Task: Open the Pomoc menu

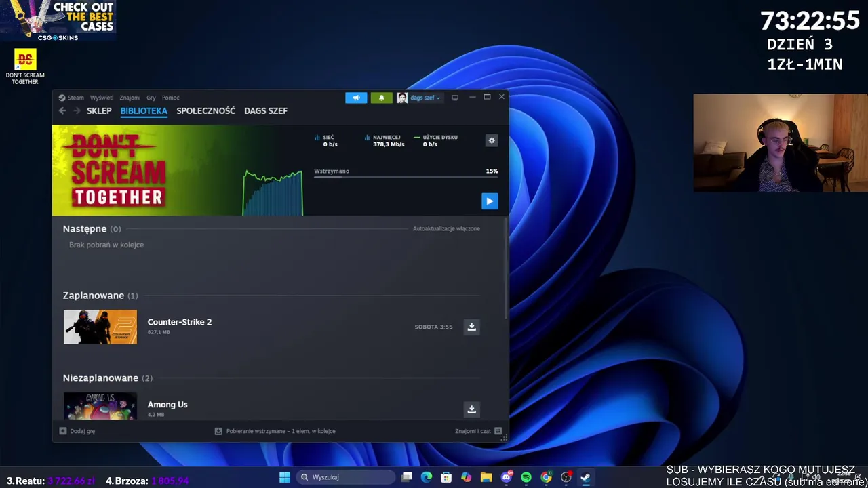Action: (x=170, y=98)
